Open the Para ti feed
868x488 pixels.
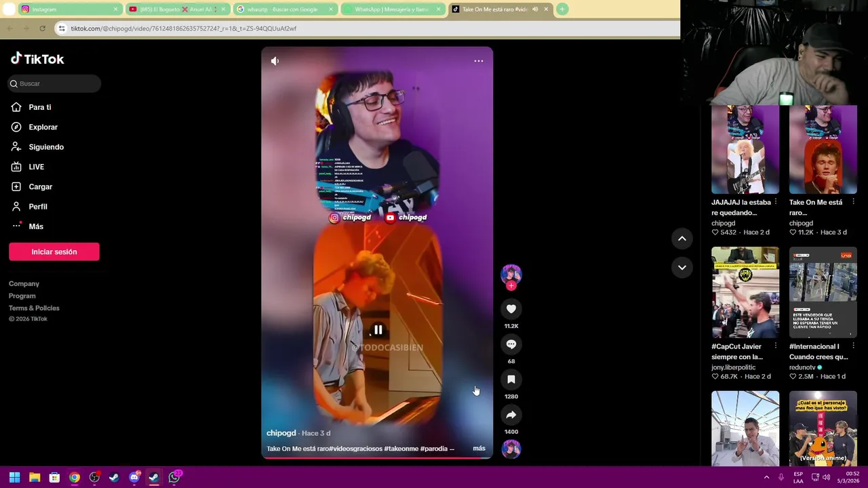[31, 107]
